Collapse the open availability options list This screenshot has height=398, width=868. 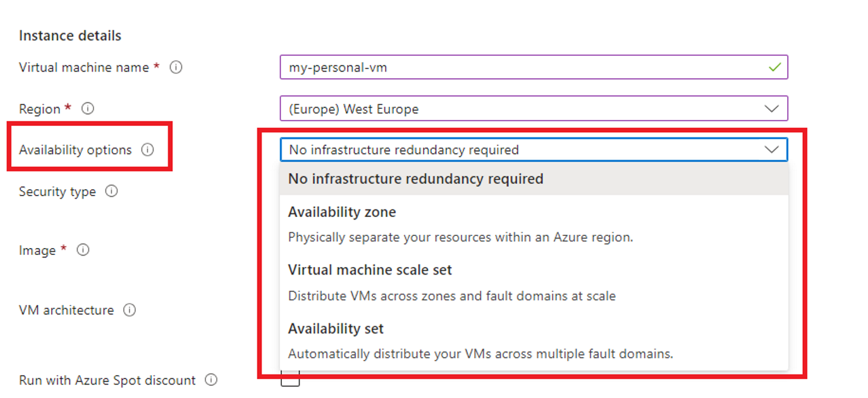pos(771,149)
